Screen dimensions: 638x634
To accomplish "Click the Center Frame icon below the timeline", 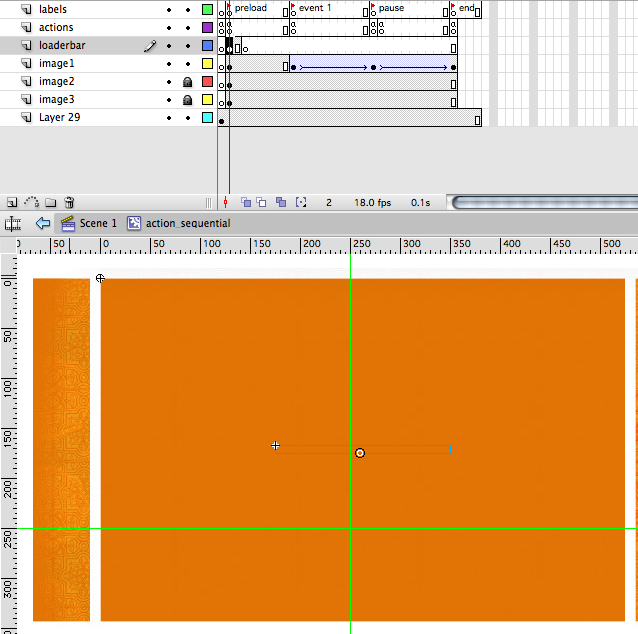I will coord(225,202).
